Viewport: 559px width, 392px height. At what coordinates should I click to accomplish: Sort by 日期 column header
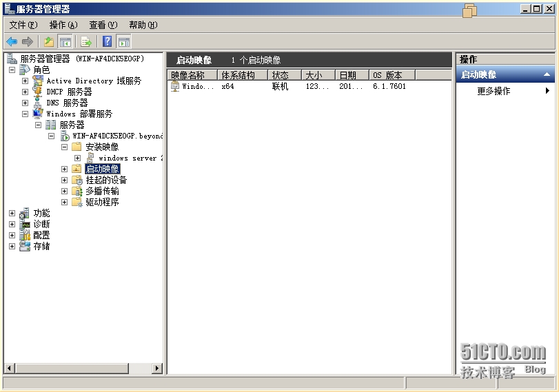click(352, 75)
